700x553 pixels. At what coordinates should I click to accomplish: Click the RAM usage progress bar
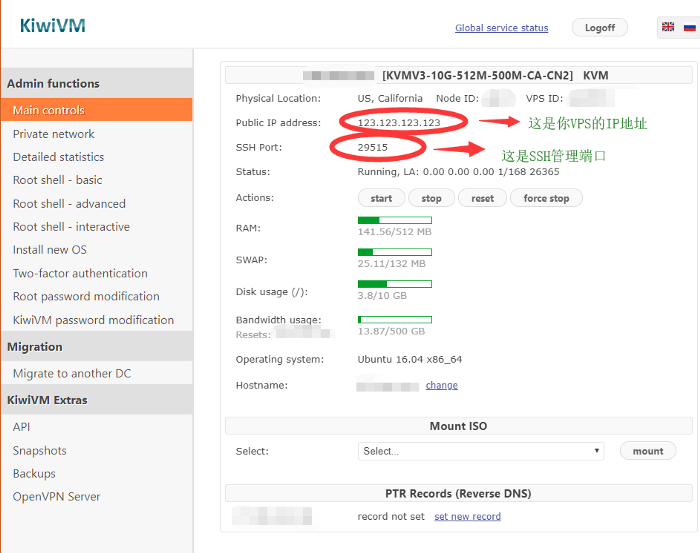[x=394, y=220]
